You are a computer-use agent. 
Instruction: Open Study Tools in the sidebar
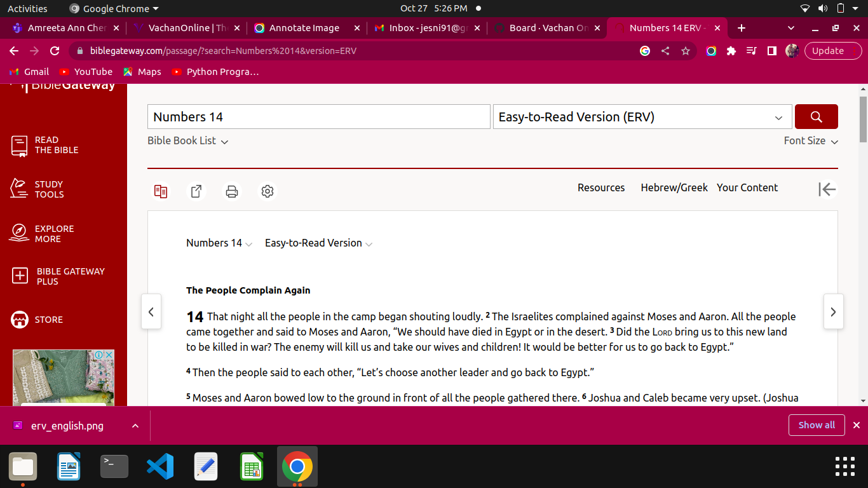point(50,189)
